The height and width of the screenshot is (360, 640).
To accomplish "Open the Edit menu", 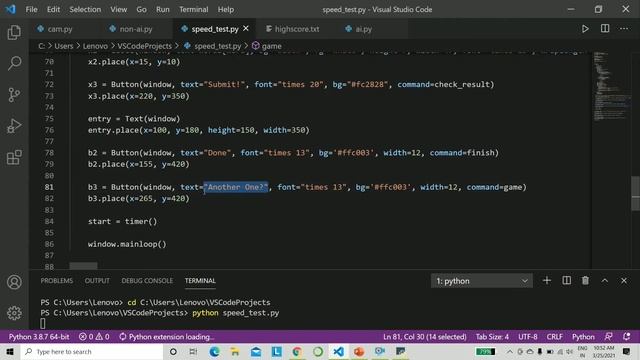I will (53, 9).
